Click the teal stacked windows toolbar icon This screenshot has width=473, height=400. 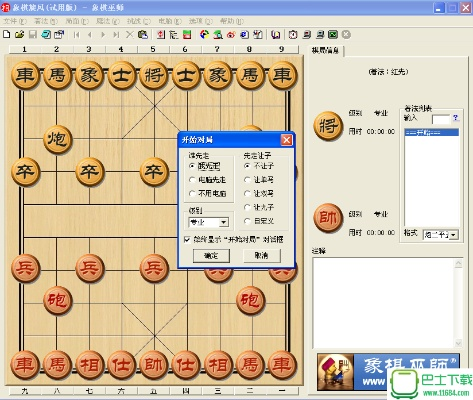[x=46, y=34]
